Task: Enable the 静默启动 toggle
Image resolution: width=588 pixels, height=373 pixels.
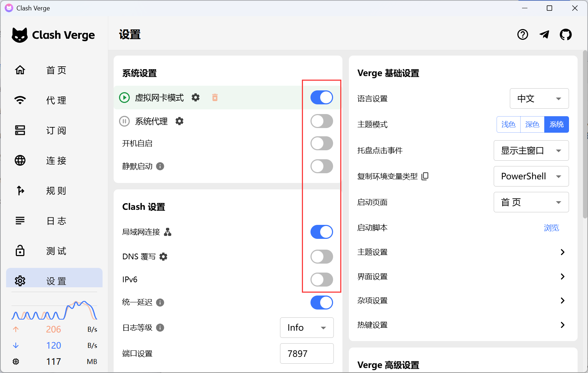Action: tap(322, 166)
